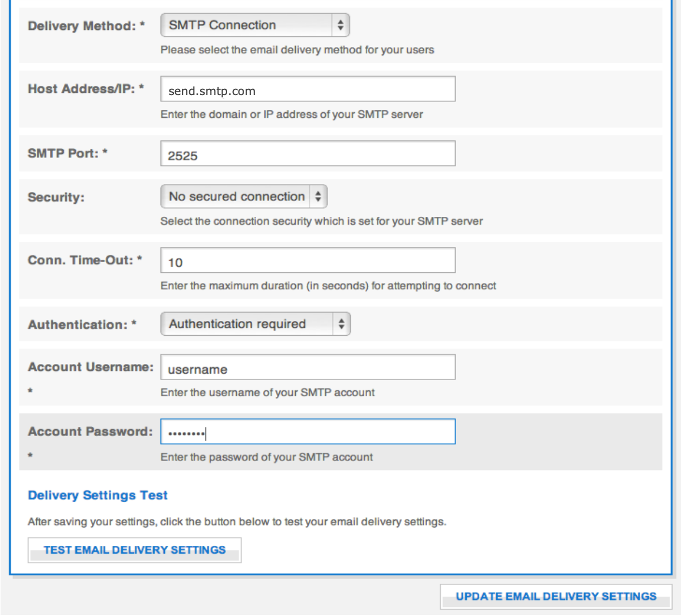The image size is (681, 616).
Task: Click the Authentication dropdown stepper arrows
Action: [x=342, y=323]
